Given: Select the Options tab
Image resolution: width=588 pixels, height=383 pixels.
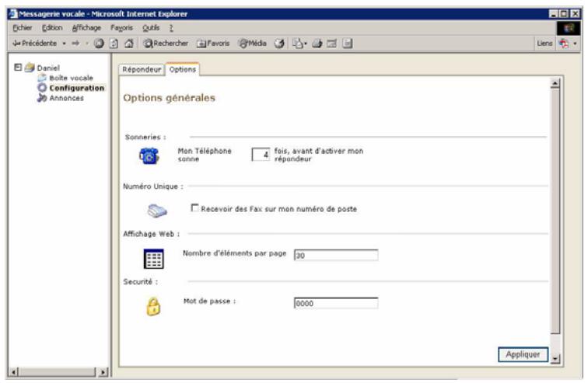Looking at the screenshot, I should pyautogui.click(x=183, y=69).
